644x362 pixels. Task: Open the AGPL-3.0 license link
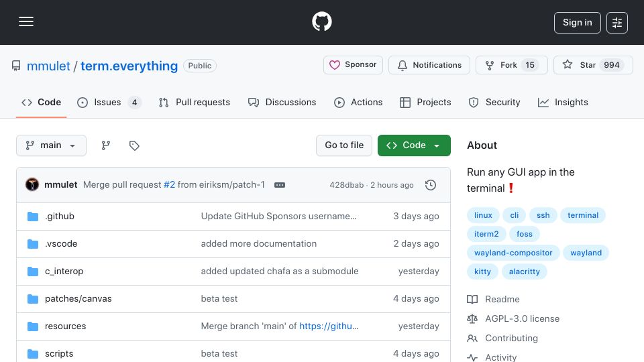[513, 318]
